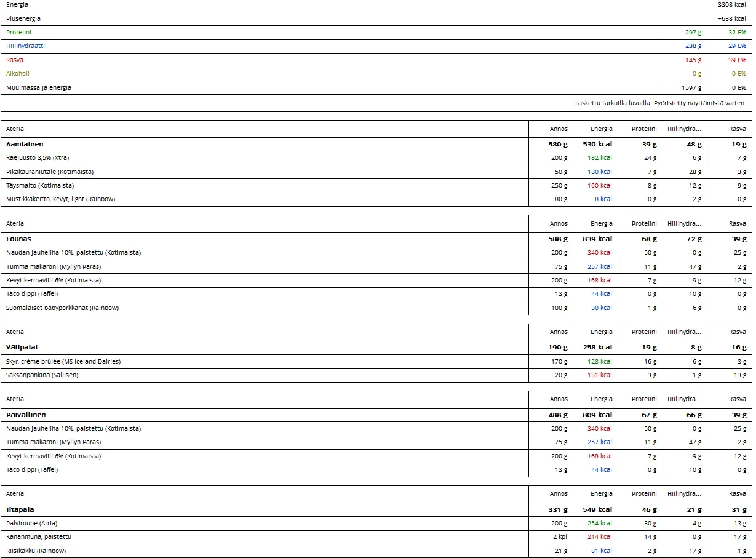
Task: Select the Plusenergia summary row label
Action: [23, 18]
